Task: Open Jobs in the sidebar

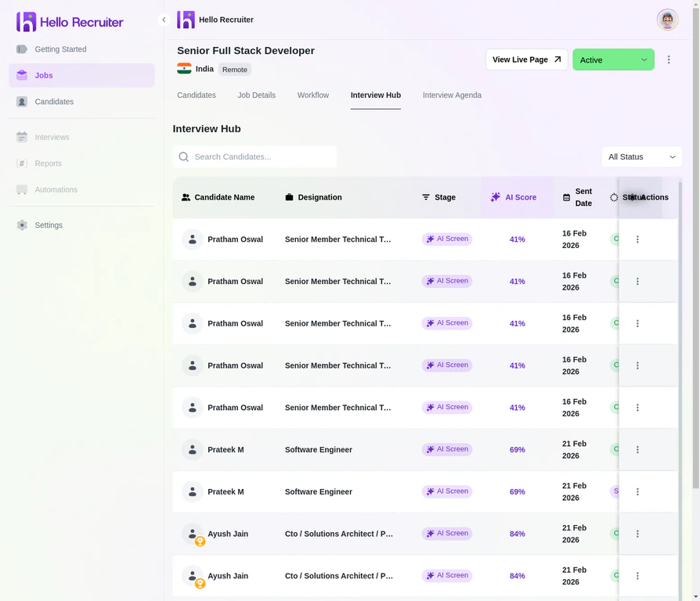Action: point(81,75)
